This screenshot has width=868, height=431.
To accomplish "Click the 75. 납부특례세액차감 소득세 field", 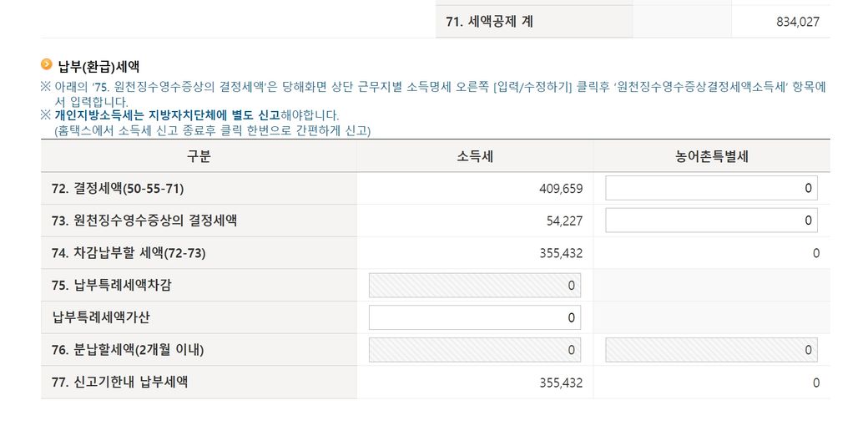I will 474,286.
